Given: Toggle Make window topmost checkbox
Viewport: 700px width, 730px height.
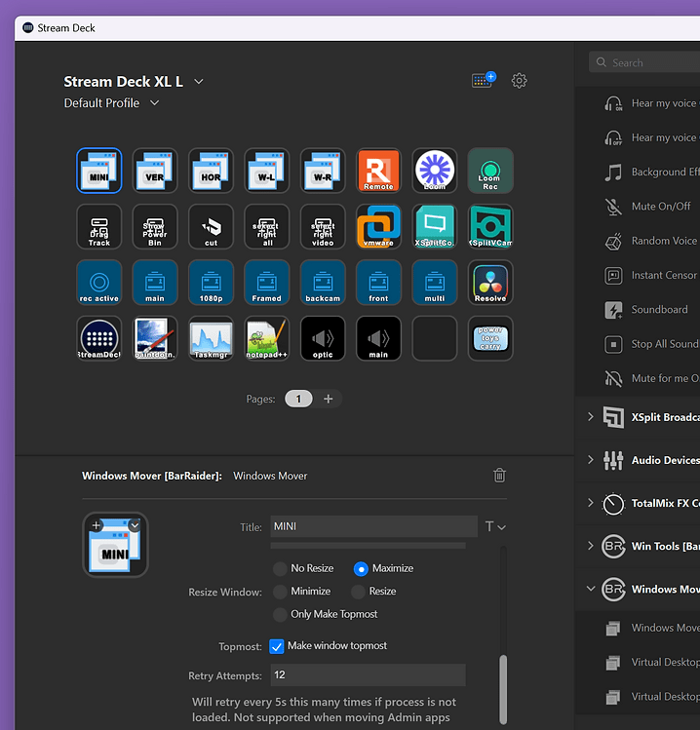Looking at the screenshot, I should (x=277, y=646).
